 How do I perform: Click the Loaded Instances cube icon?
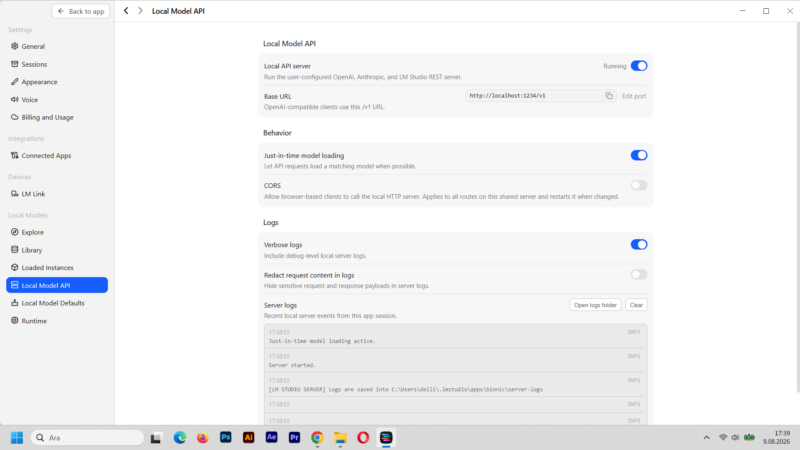(x=14, y=267)
